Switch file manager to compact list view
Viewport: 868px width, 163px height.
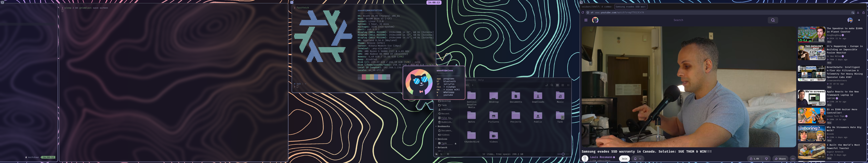568,85
